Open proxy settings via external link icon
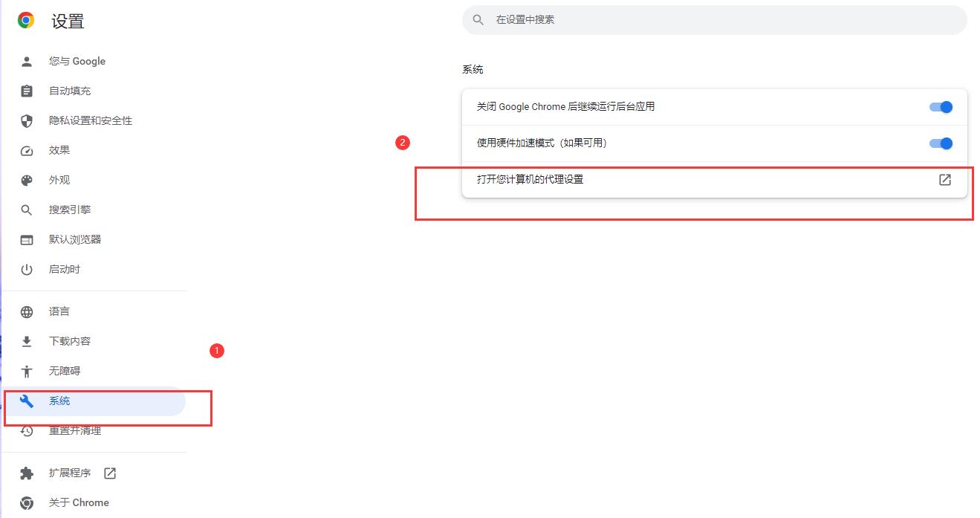 pos(945,180)
